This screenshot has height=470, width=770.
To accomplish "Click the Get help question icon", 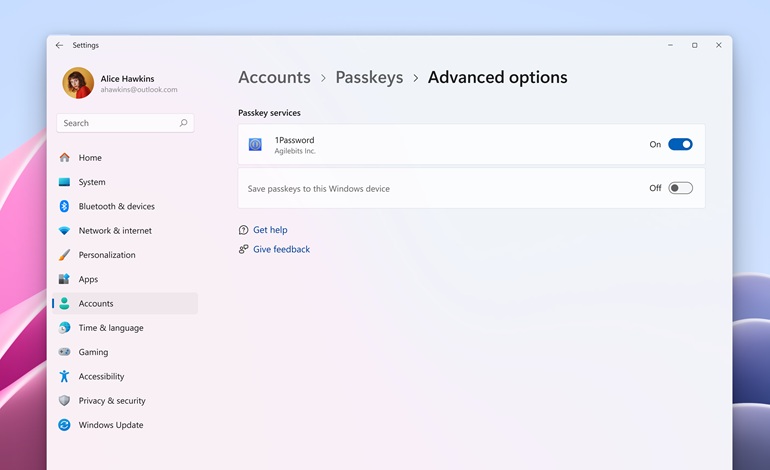I will [243, 230].
